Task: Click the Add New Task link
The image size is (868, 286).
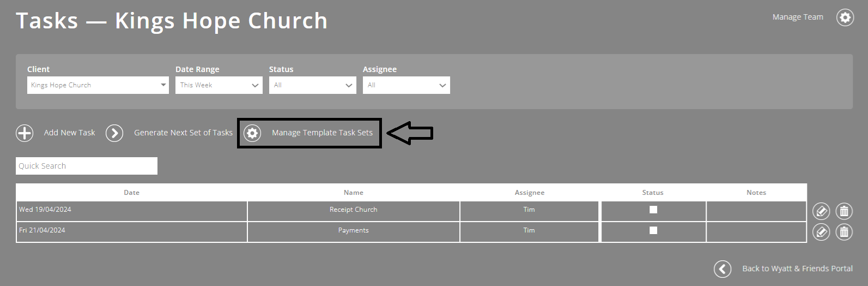Action: pyautogui.click(x=69, y=133)
